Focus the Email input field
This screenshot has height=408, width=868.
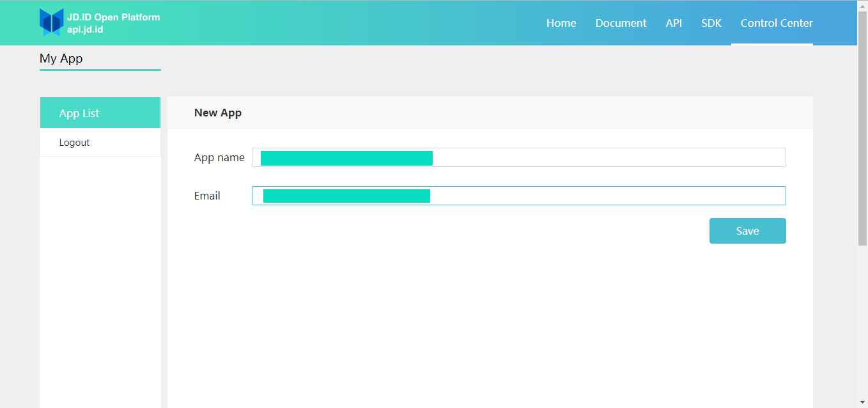(x=519, y=196)
